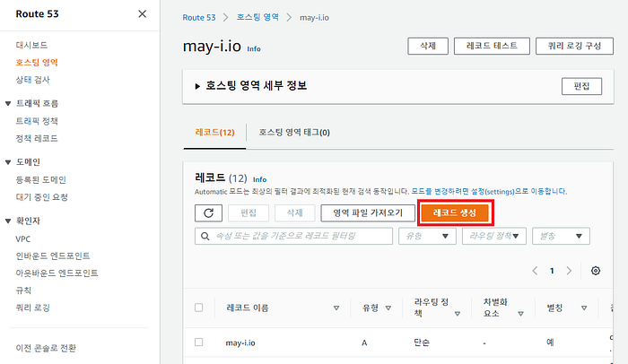Click the record type A cell

[x=364, y=342]
